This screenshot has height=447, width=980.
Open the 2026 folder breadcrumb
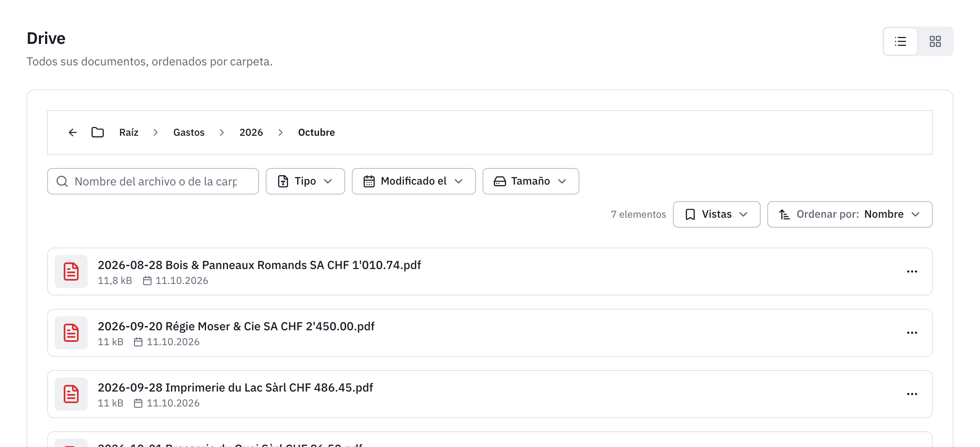[x=251, y=132]
